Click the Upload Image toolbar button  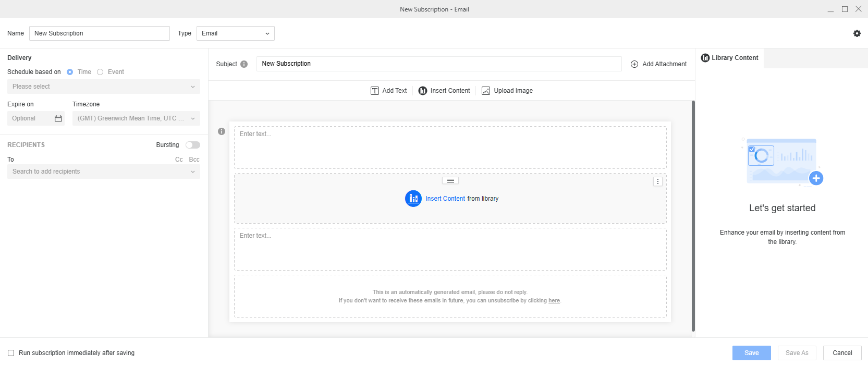[x=507, y=91]
